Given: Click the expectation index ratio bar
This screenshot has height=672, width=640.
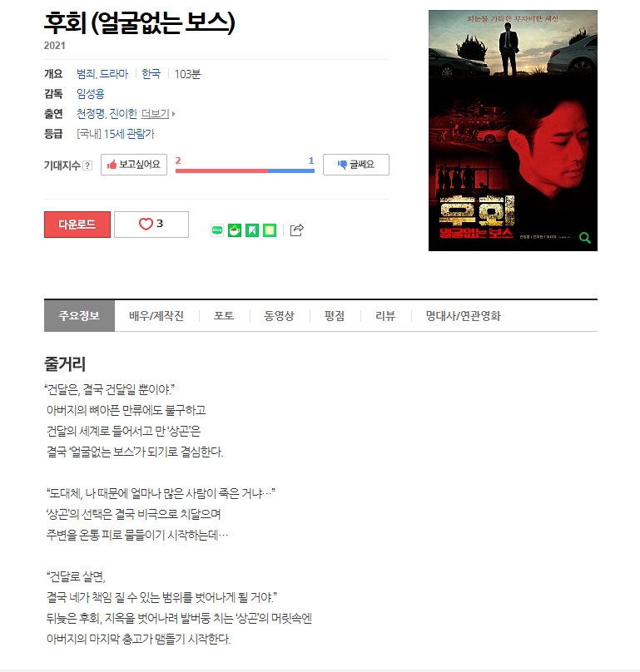Looking at the screenshot, I should click(245, 170).
